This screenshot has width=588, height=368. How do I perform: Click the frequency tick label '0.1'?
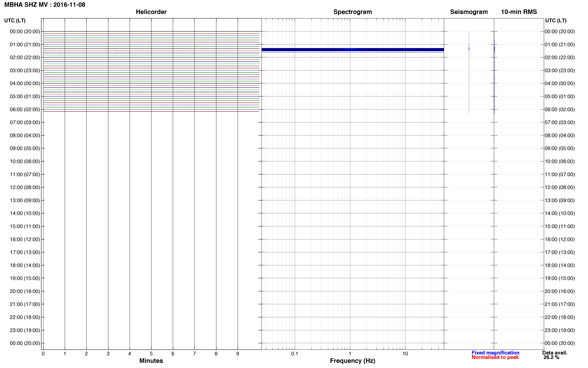point(295,354)
